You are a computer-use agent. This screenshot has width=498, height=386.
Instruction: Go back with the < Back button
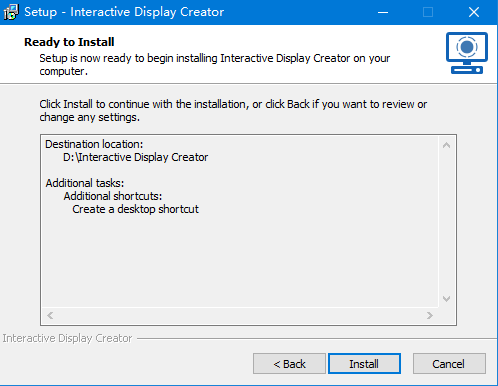tap(289, 364)
